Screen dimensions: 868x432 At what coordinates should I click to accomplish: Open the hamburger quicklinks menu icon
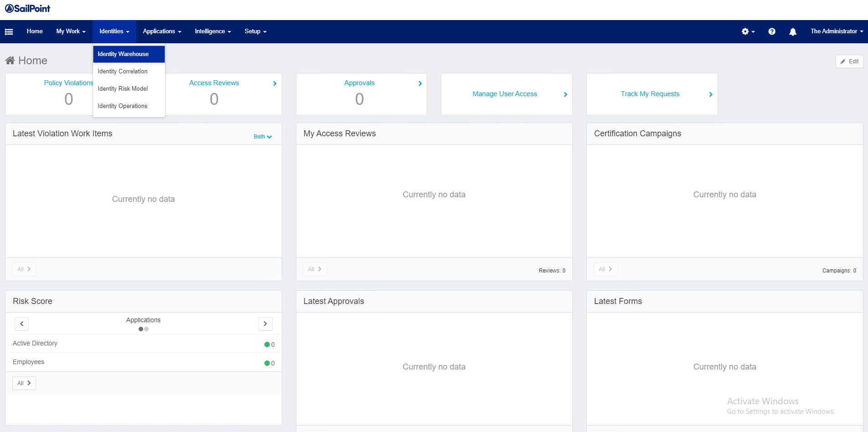9,31
